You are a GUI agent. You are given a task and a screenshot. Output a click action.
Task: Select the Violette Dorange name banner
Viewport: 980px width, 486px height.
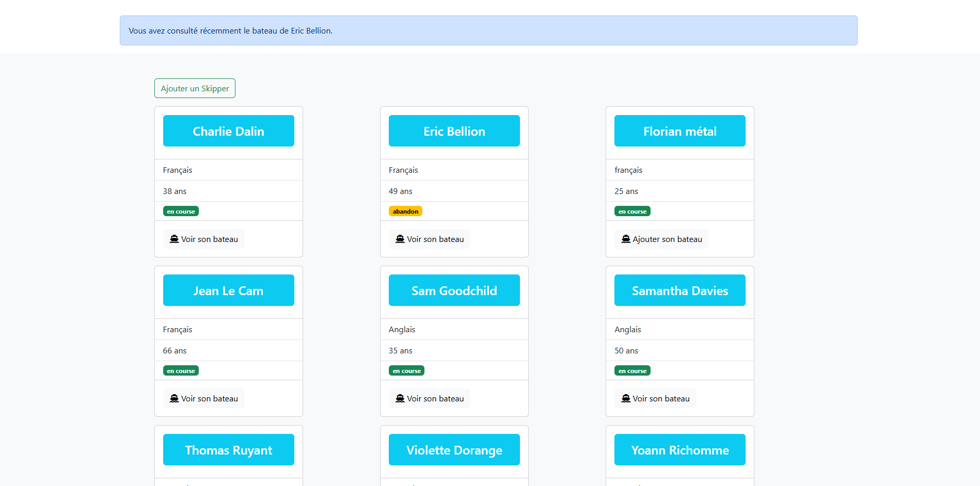click(x=454, y=450)
